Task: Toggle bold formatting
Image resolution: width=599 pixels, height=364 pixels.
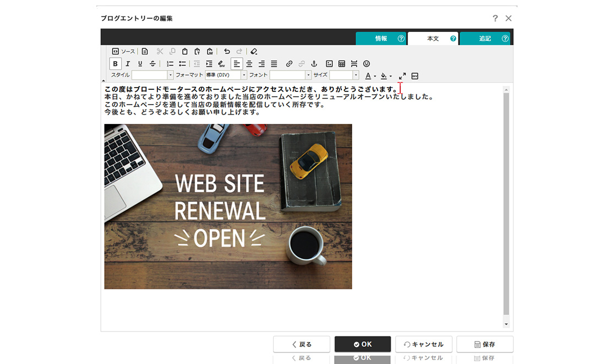Action: (x=115, y=64)
